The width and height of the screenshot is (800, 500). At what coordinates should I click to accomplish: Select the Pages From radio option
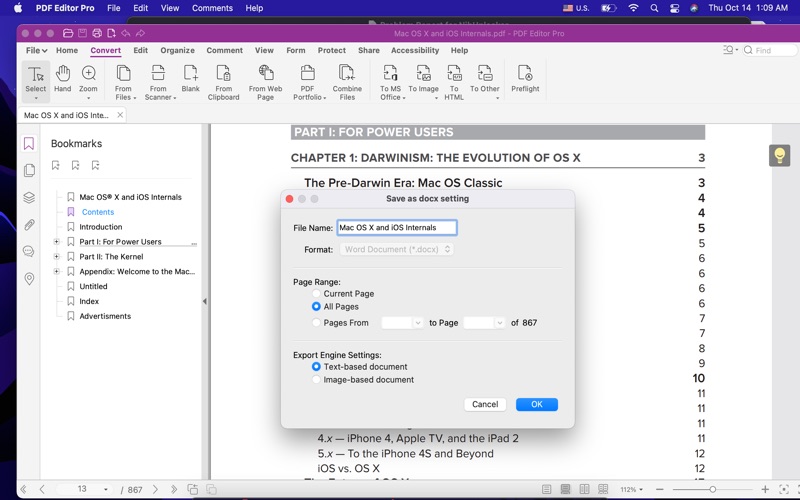(316, 322)
